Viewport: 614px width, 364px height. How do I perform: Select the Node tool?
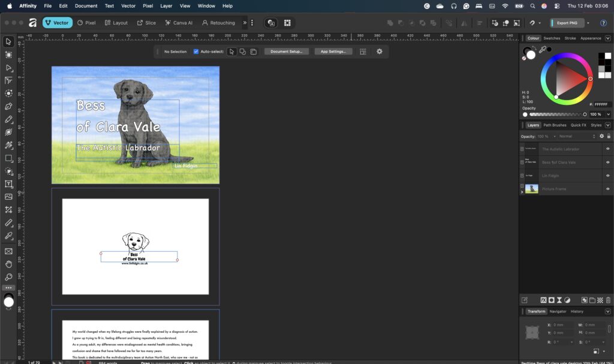8,68
